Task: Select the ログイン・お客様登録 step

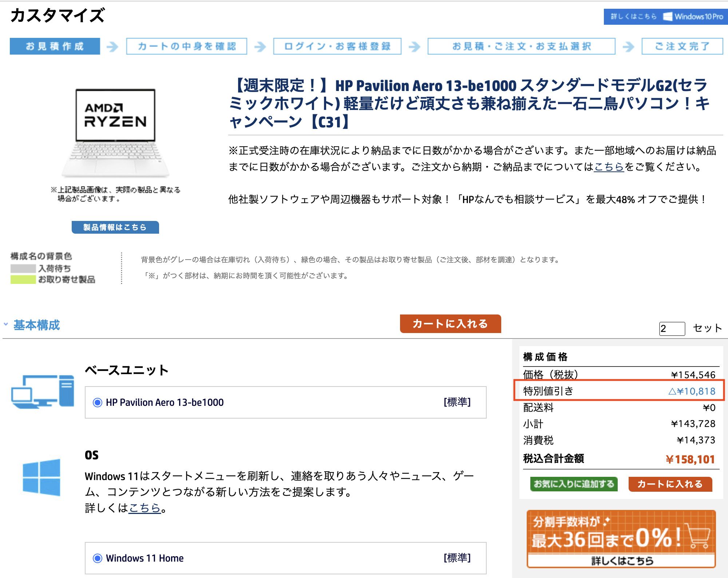Action: [337, 46]
